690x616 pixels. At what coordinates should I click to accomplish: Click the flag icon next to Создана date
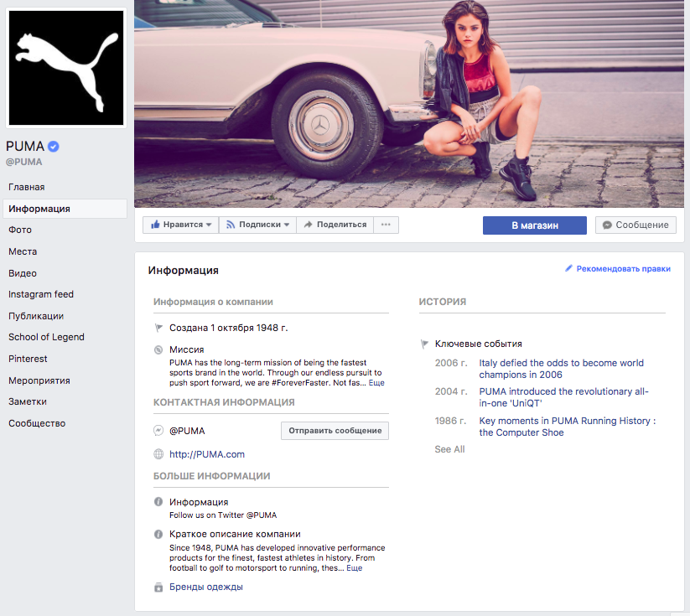pos(158,328)
